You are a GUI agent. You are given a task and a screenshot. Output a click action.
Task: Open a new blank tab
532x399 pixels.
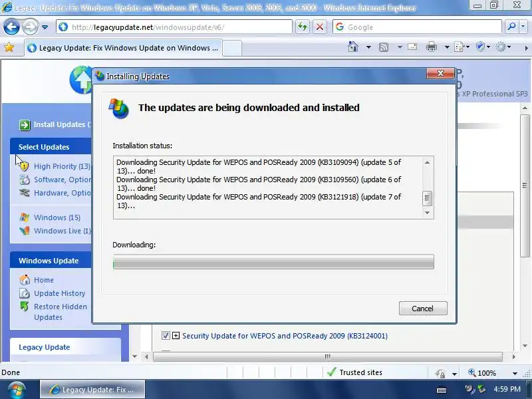tap(232, 48)
